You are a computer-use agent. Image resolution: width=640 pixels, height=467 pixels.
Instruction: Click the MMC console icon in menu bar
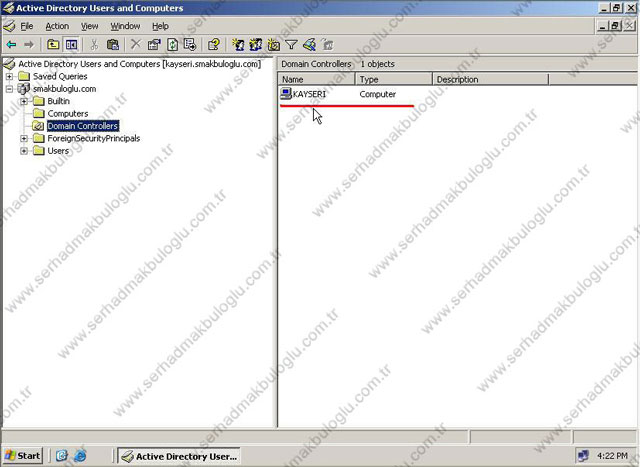(9, 26)
